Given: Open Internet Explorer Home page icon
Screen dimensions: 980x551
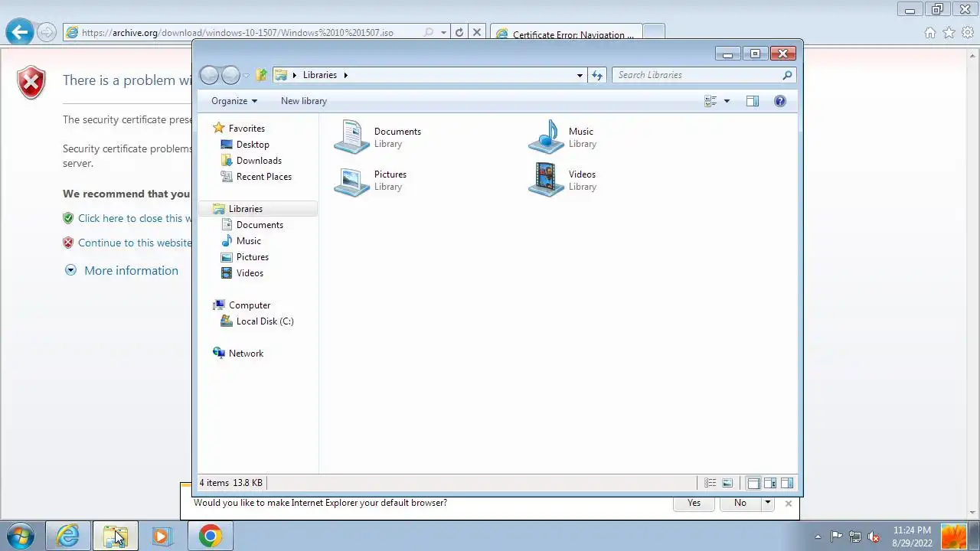Looking at the screenshot, I should tap(930, 32).
